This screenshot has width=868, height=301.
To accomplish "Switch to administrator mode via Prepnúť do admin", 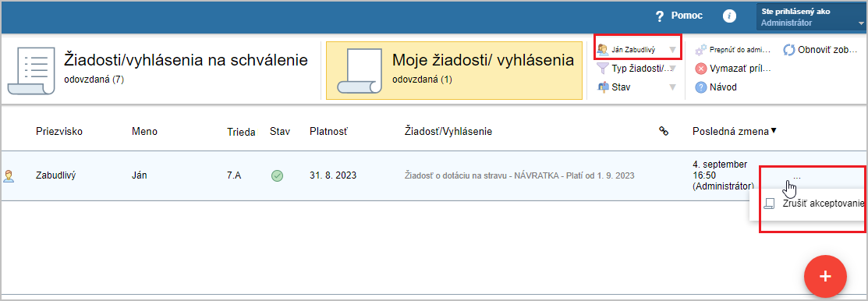I will click(x=732, y=50).
